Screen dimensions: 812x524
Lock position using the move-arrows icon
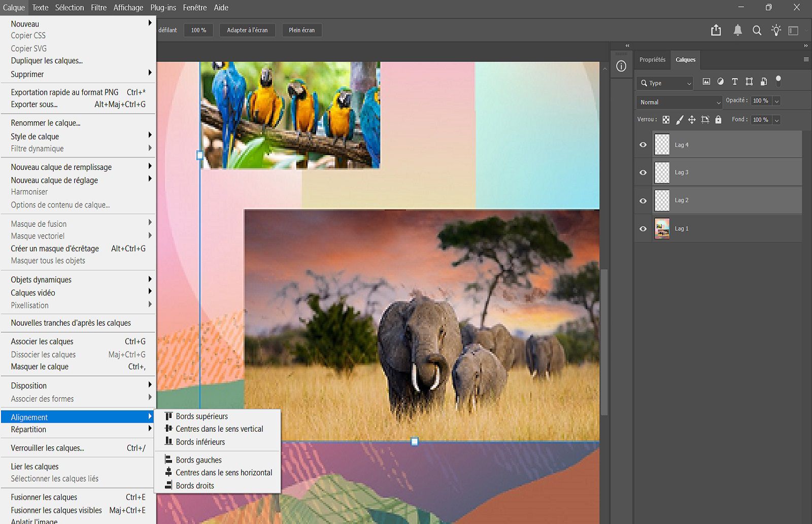point(692,120)
